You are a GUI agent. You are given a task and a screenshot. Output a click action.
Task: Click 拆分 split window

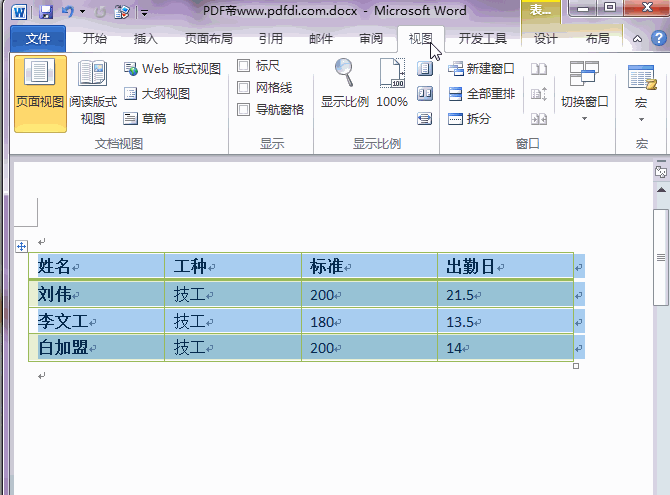tap(469, 118)
